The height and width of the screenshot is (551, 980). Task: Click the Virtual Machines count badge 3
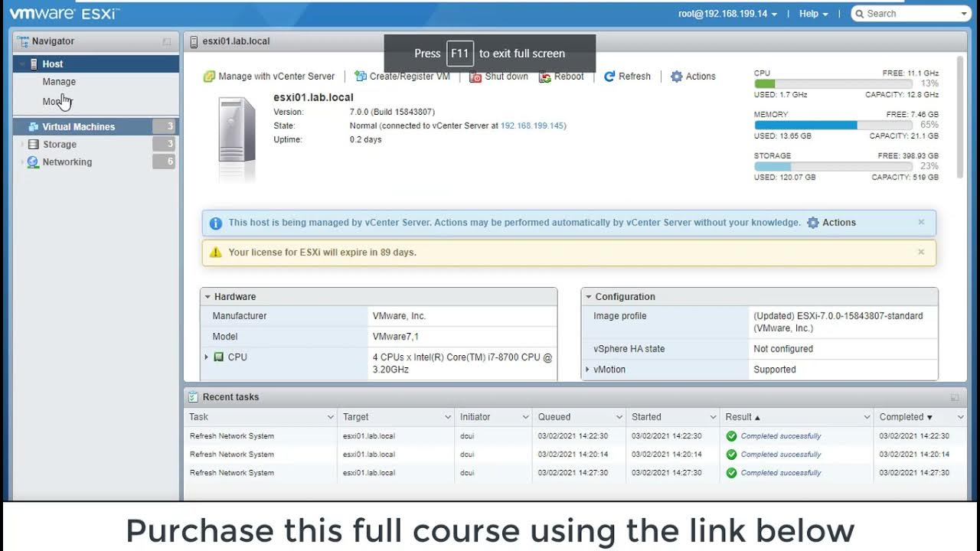pos(164,127)
